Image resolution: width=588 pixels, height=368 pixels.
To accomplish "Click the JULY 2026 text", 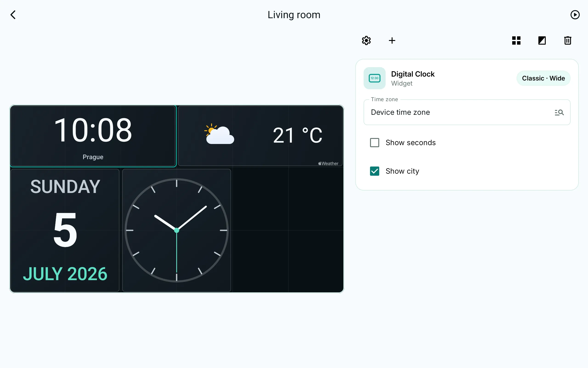I will (x=65, y=274).
